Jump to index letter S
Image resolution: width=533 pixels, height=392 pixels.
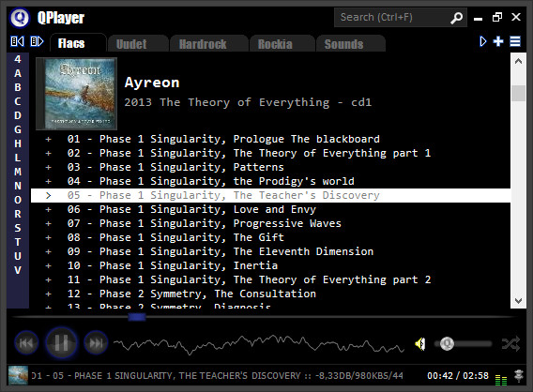[18, 228]
